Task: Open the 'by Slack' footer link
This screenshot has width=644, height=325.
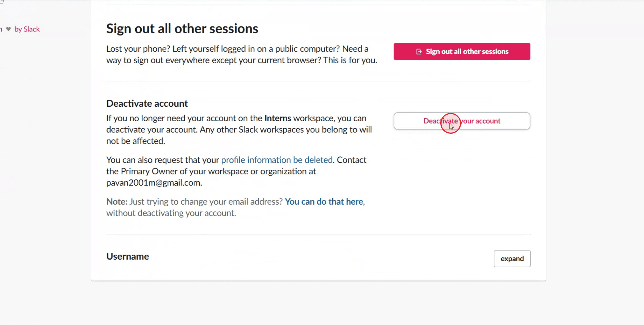Action: point(27,29)
